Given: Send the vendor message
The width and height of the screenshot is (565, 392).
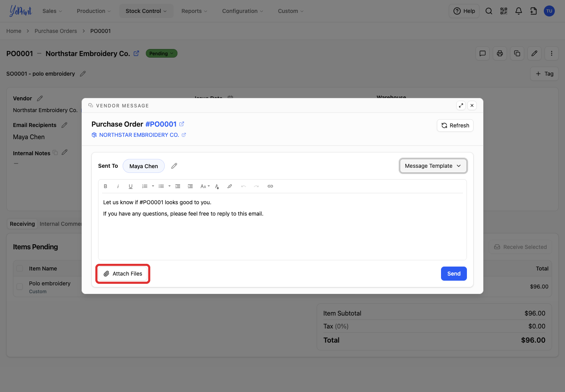Looking at the screenshot, I should 454,274.
